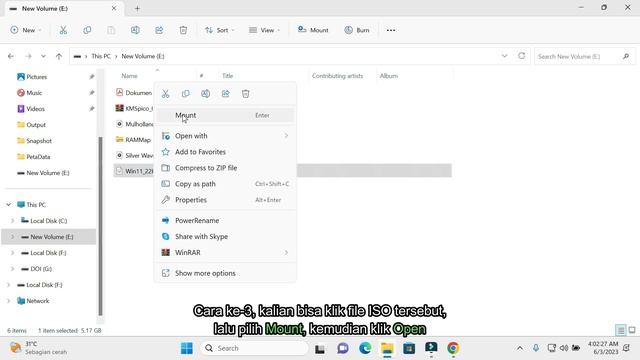This screenshot has height=360, width=640.
Task: Expand the recent locations dropdown arrow
Action: click(43, 56)
